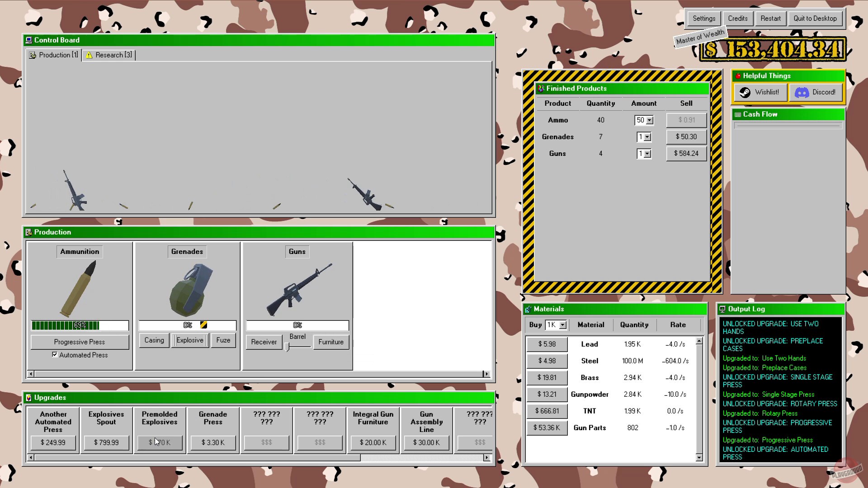Purchase the Gun Assembly Line upgrade
This screenshot has width=868, height=488.
[425, 442]
